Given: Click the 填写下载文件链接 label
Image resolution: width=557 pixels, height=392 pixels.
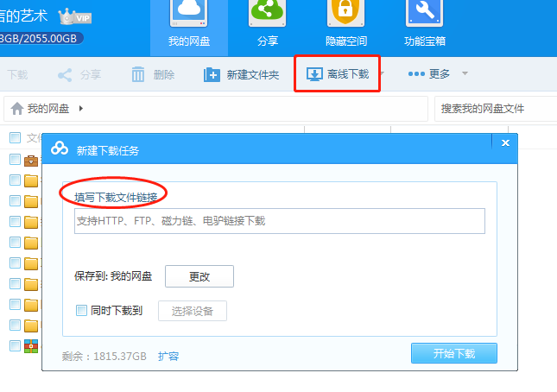Looking at the screenshot, I should pyautogui.click(x=116, y=197).
